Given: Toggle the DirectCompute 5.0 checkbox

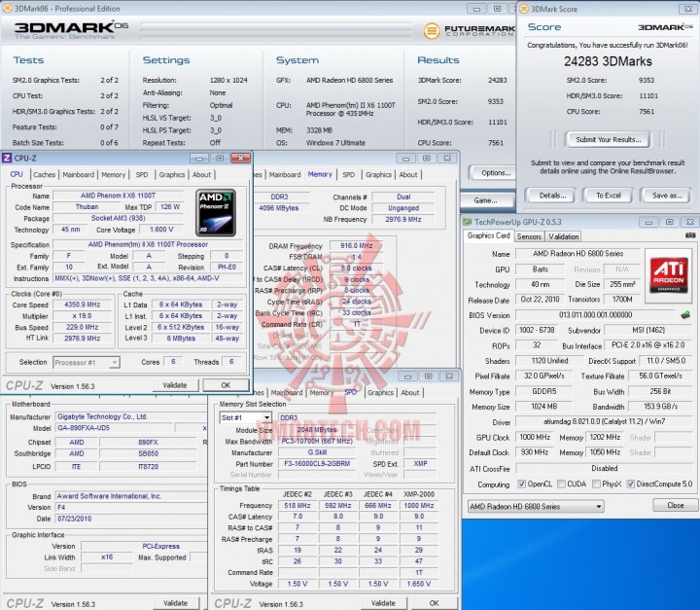Looking at the screenshot, I should [630, 484].
